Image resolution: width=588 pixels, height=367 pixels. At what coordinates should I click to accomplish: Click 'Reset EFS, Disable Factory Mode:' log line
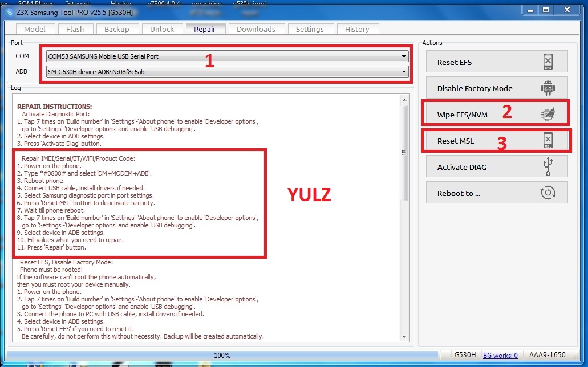(x=66, y=262)
